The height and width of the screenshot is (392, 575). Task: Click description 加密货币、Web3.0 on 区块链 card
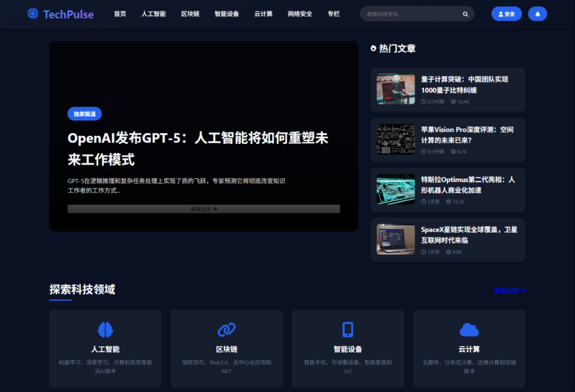pyautogui.click(x=227, y=366)
